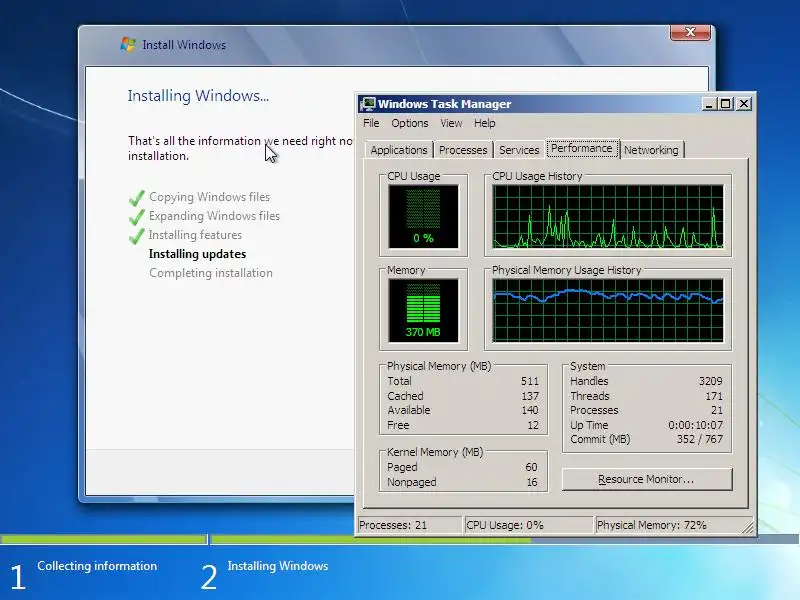Click the checkmark beside Installing features
This screenshot has width=800, height=600.
137,235
